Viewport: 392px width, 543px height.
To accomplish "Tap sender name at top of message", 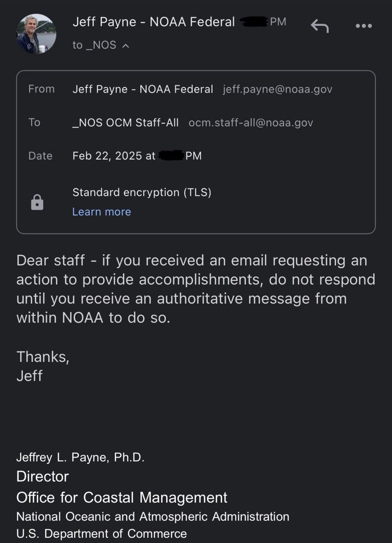I will (x=153, y=22).
